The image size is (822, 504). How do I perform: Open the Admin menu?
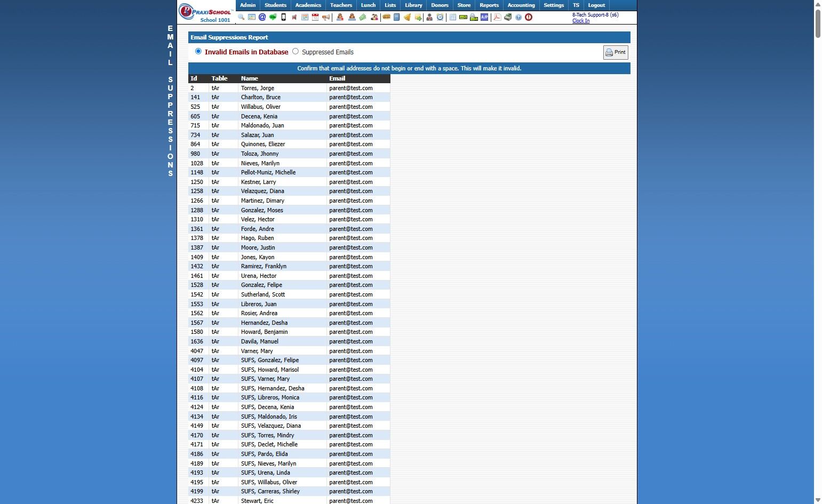pyautogui.click(x=248, y=5)
